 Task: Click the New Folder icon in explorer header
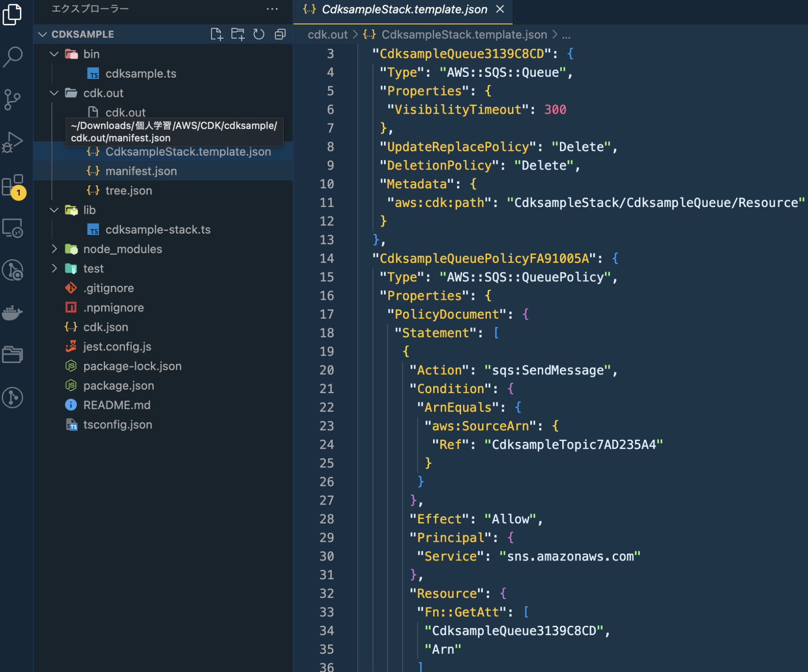(238, 34)
